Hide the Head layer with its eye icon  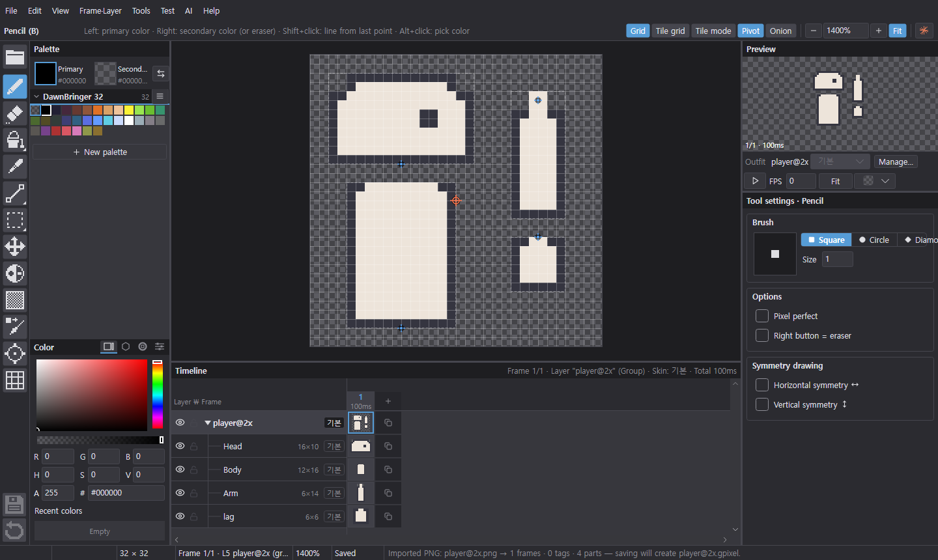(x=180, y=446)
